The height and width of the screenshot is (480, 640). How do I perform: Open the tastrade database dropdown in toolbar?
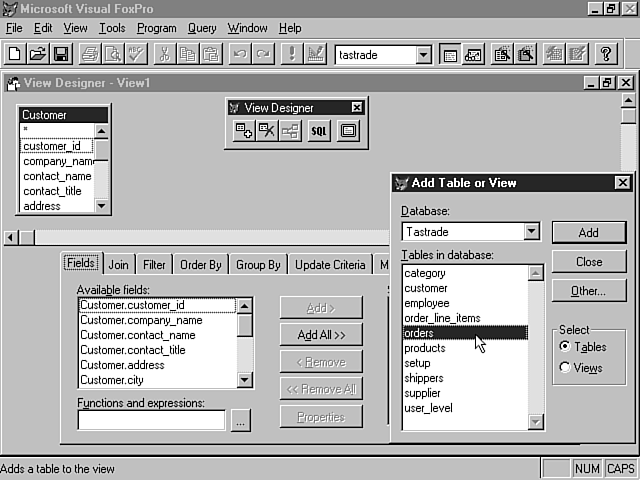[423, 54]
